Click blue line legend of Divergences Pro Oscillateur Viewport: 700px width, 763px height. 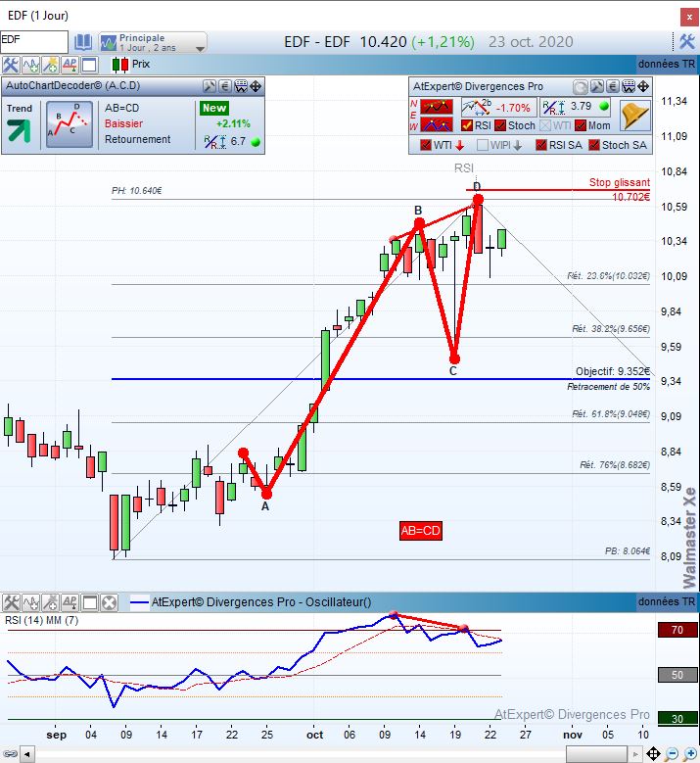pos(140,602)
